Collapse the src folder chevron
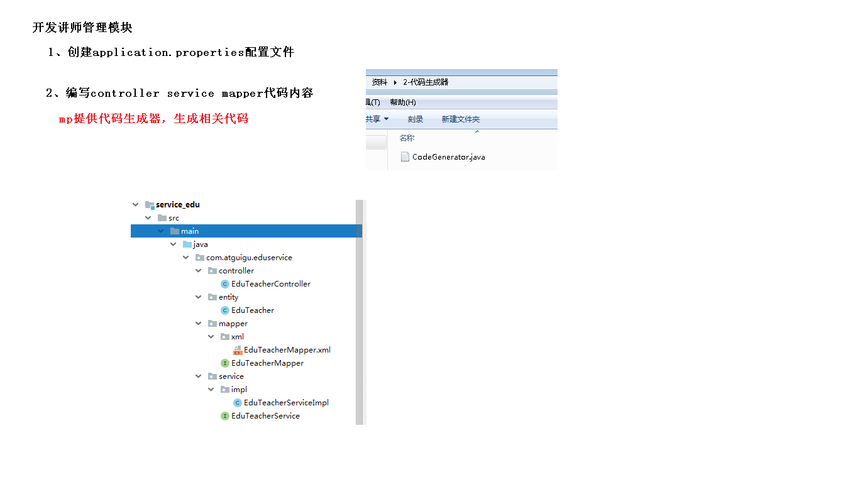This screenshot has height=504, width=860. (x=148, y=218)
